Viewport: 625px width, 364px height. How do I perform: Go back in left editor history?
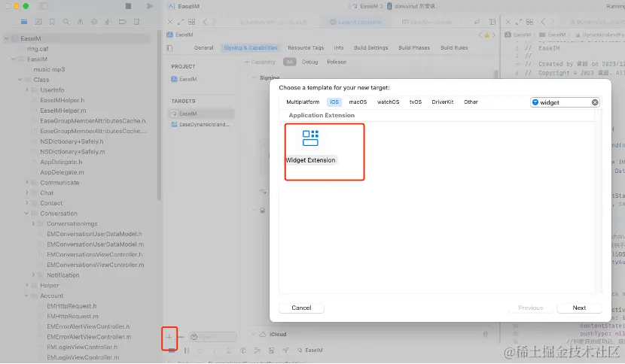[x=205, y=22]
